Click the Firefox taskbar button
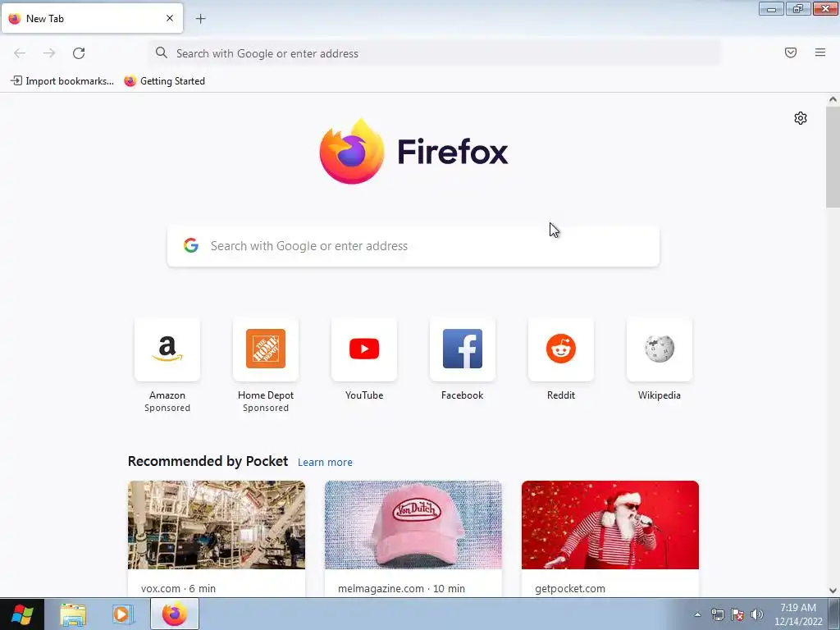This screenshot has width=840, height=630. 175,614
